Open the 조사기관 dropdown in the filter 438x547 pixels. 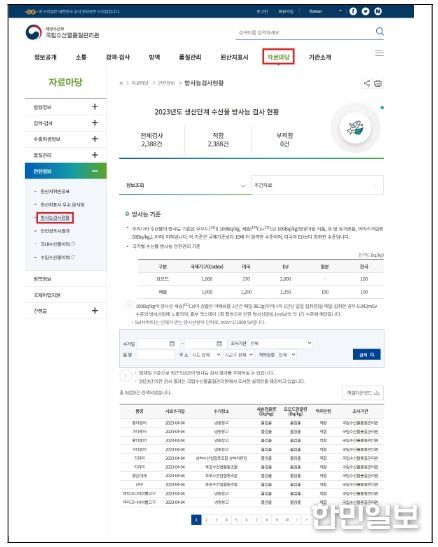281,343
